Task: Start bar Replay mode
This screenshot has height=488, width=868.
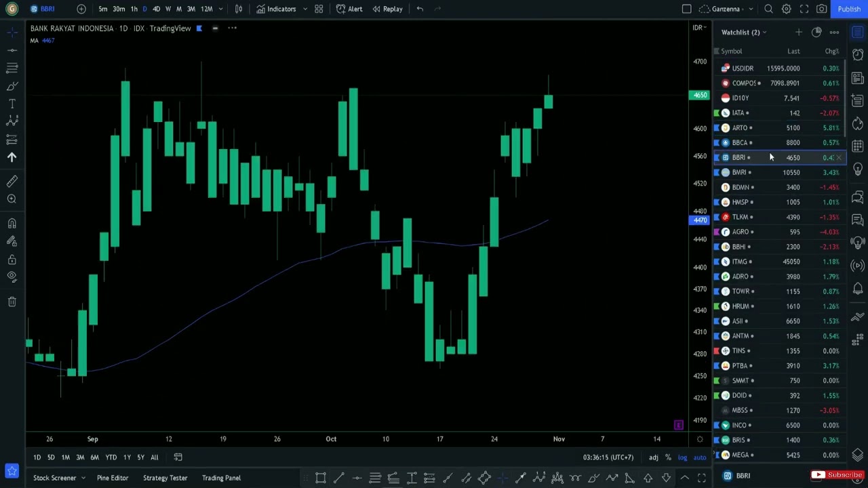Action: point(387,9)
